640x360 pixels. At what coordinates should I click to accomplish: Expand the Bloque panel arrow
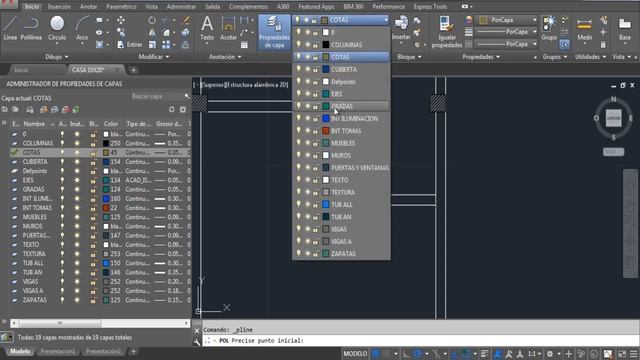tap(419, 57)
